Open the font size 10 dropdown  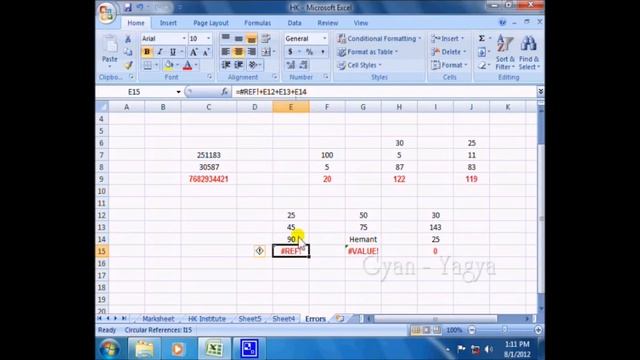pyautogui.click(x=209, y=38)
